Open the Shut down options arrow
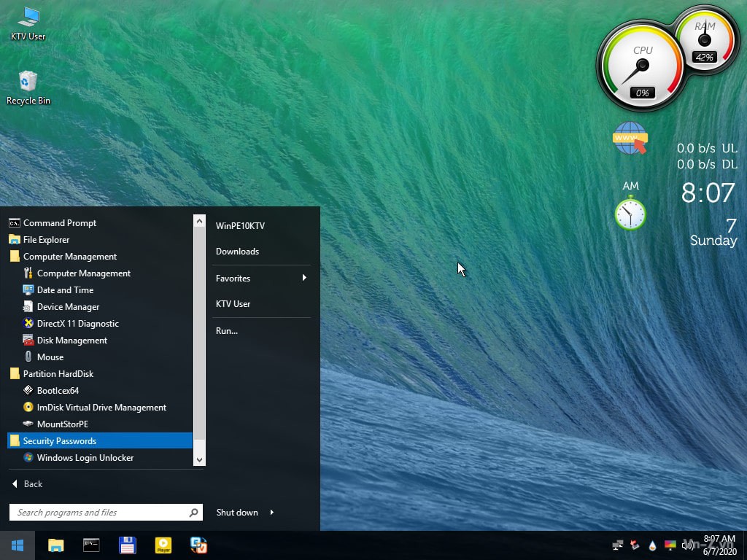Image resolution: width=747 pixels, height=560 pixels. (272, 513)
